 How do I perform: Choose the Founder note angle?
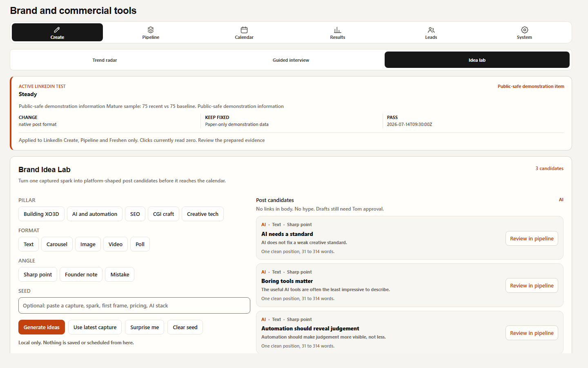[81, 274]
